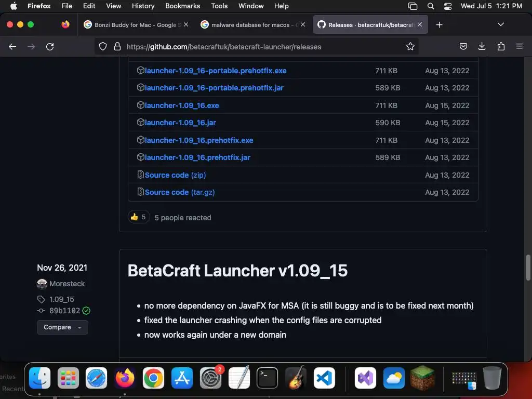Click '5 people reacted' text
Screen dimensions: 532x399
(x=183, y=218)
